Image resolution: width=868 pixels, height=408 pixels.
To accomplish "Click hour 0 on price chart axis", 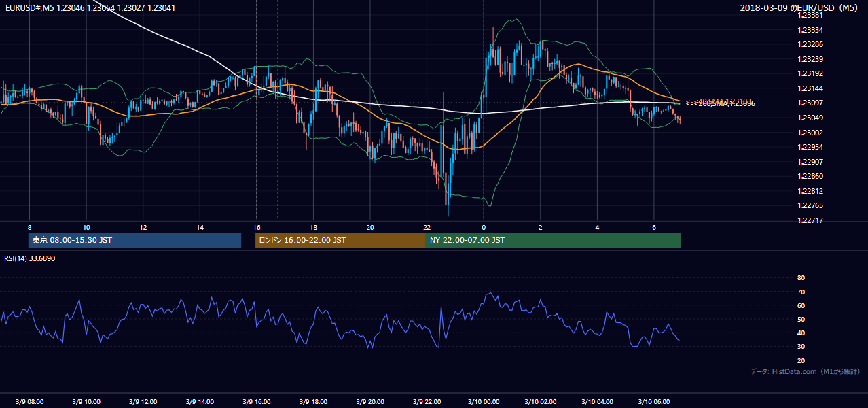I will [484, 227].
